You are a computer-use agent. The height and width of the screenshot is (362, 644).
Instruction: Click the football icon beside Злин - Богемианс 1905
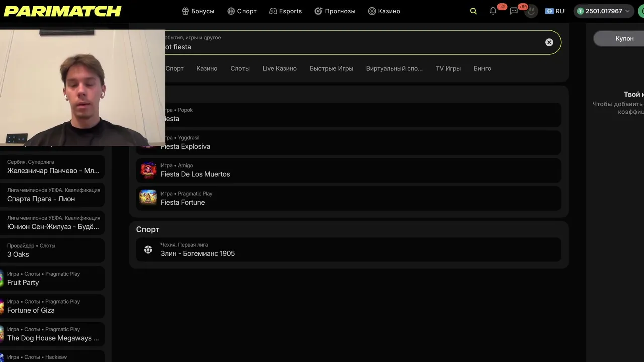(148, 249)
